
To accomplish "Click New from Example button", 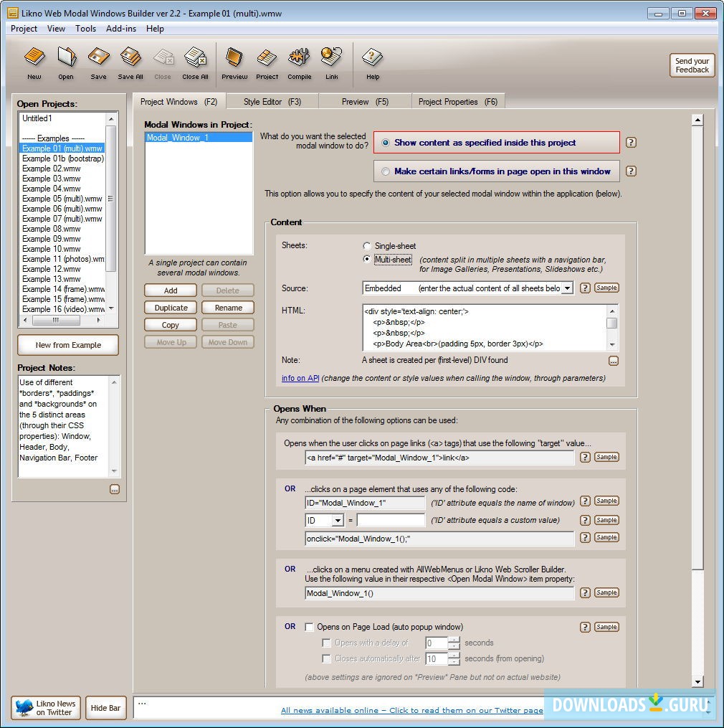I will pyautogui.click(x=68, y=345).
